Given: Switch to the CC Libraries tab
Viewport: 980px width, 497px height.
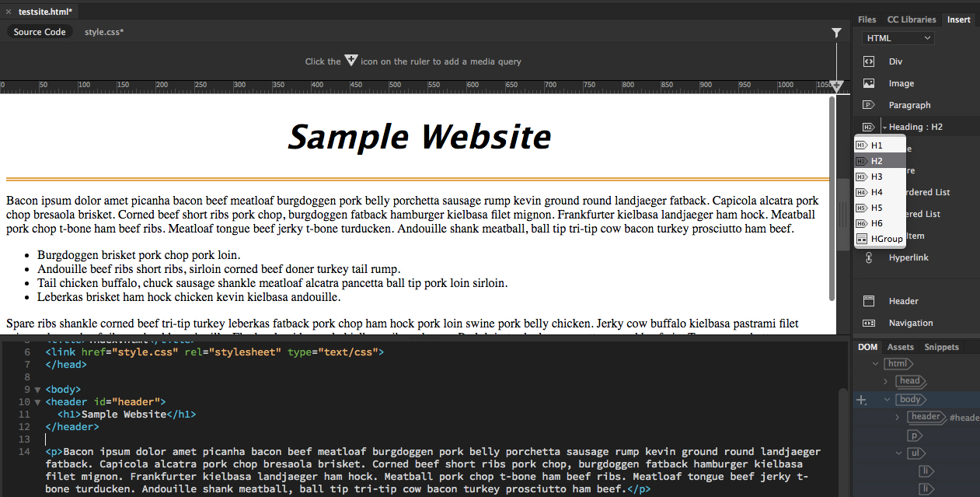Looking at the screenshot, I should [x=911, y=19].
